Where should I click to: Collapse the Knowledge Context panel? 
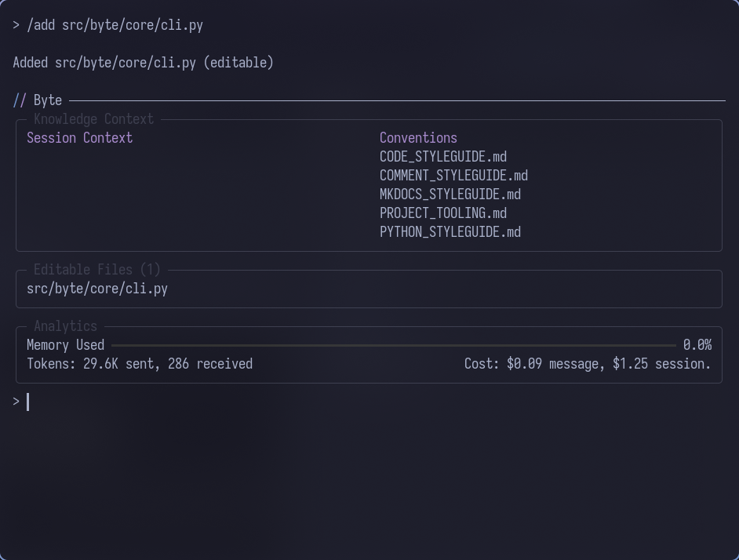[x=93, y=119]
